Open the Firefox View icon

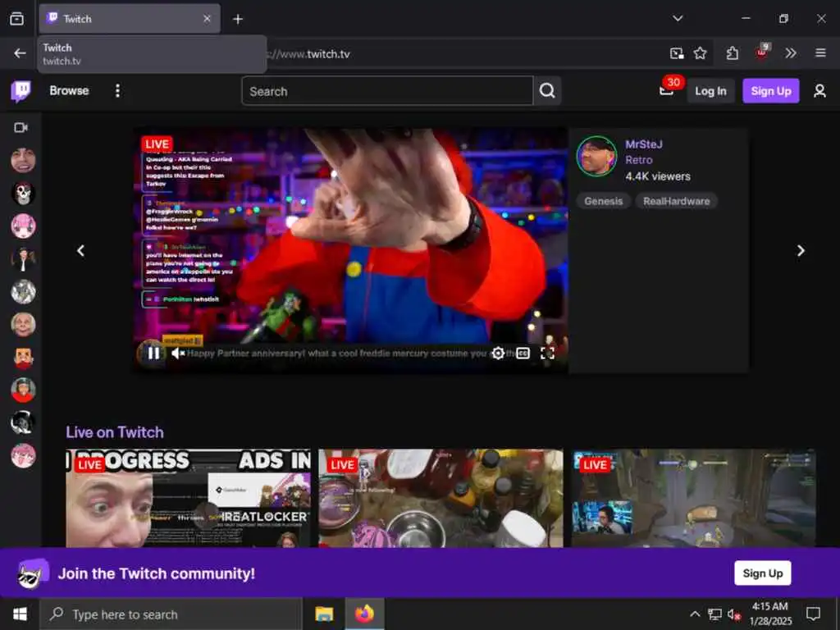pyautogui.click(x=16, y=19)
